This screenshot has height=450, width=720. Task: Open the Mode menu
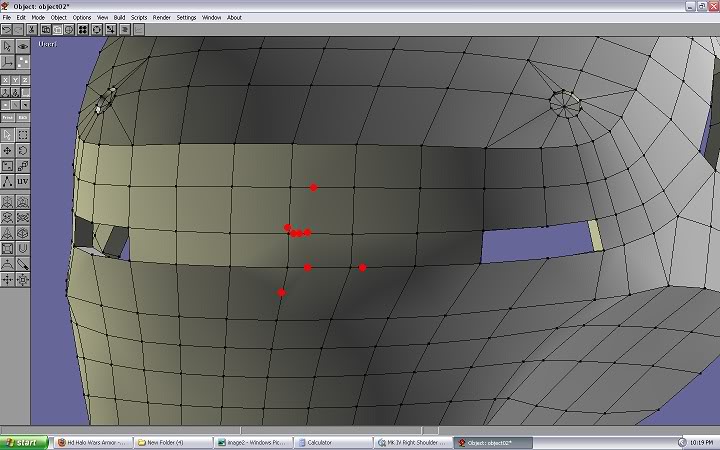38,17
